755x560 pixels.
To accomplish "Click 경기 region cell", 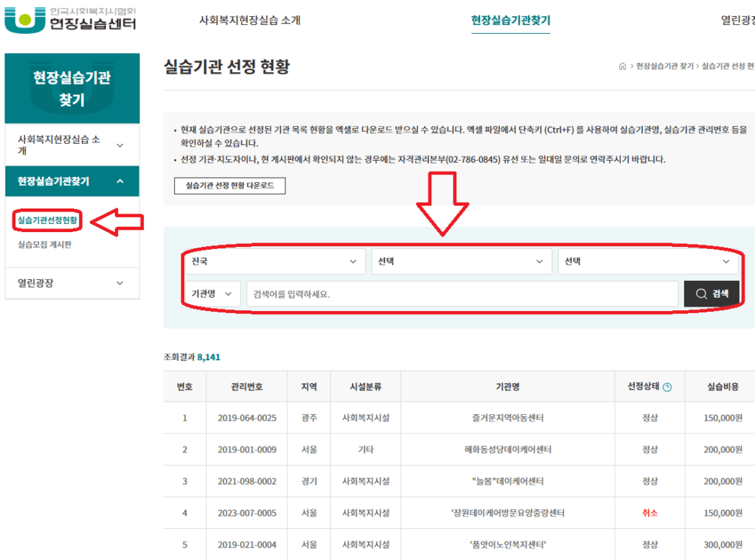I will 309,482.
